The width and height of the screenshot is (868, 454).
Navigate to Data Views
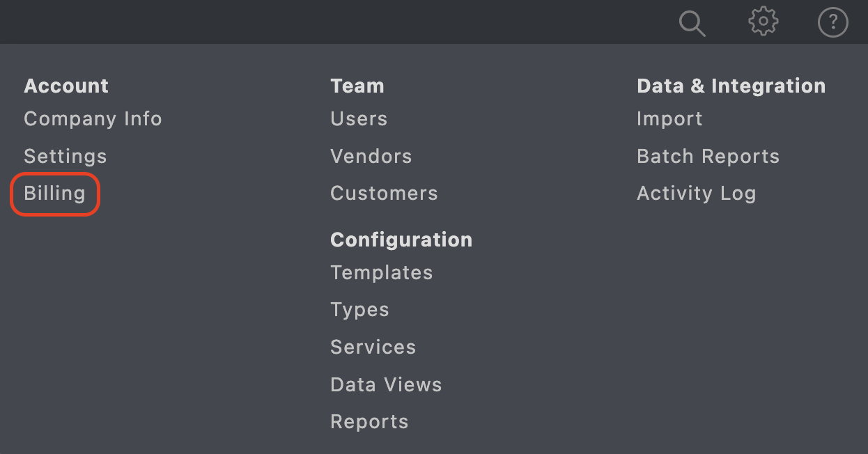[386, 385]
